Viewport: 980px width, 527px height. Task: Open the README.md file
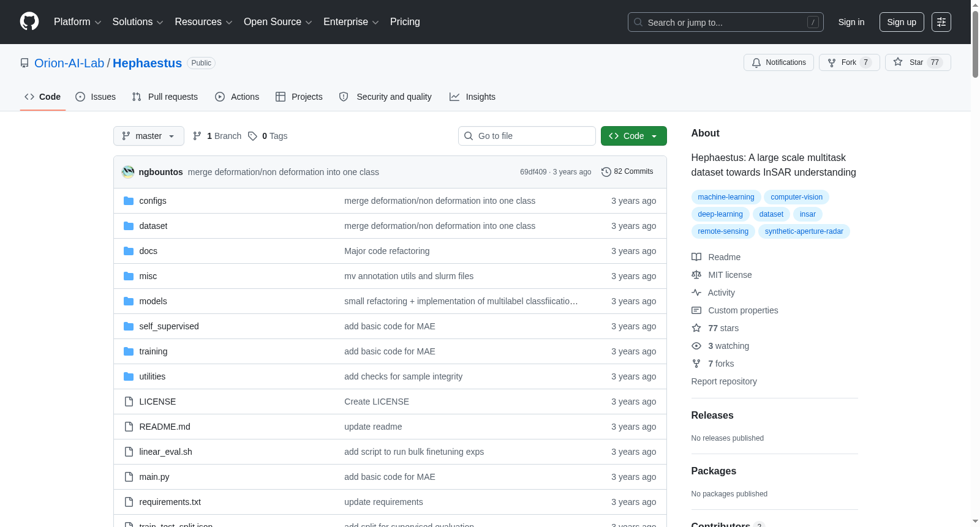click(x=165, y=427)
